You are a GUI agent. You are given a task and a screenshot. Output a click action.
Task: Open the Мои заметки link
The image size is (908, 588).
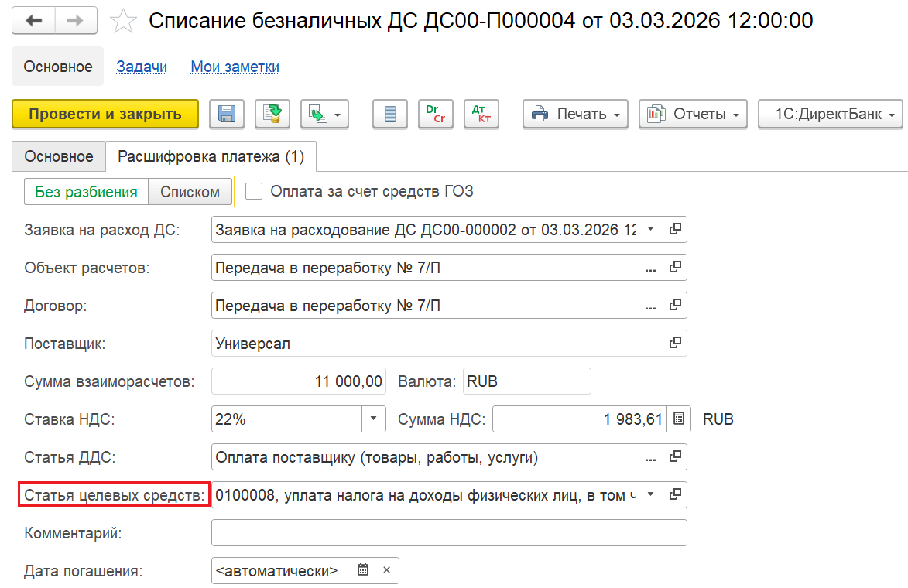(x=235, y=67)
